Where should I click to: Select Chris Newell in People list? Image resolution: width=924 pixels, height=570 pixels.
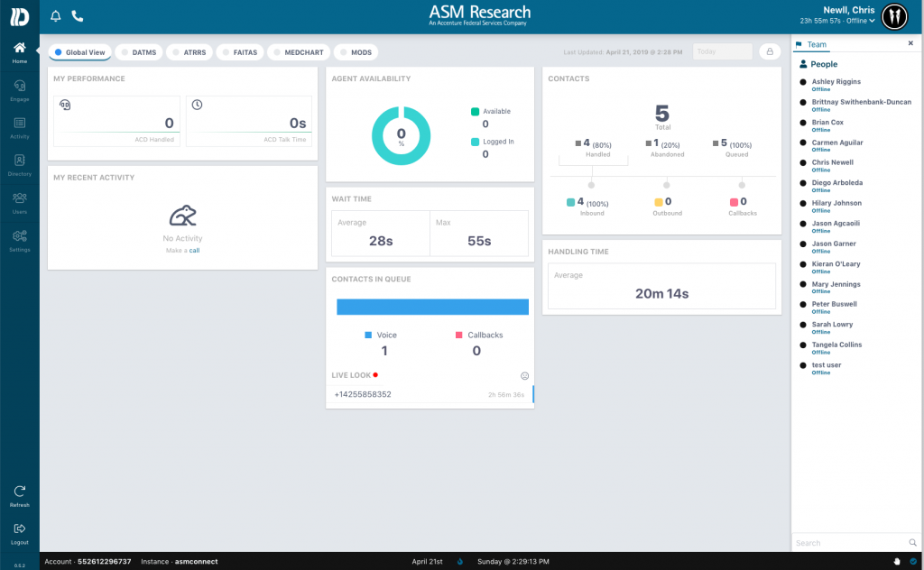click(x=832, y=162)
